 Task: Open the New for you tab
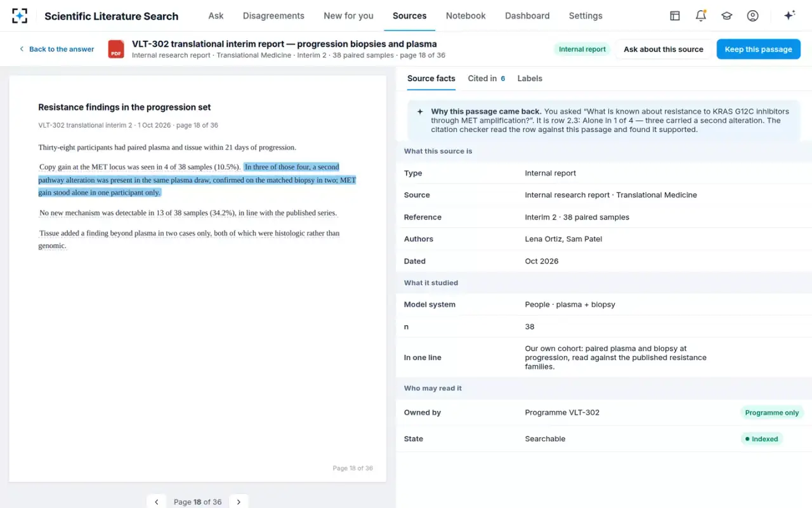pos(348,16)
